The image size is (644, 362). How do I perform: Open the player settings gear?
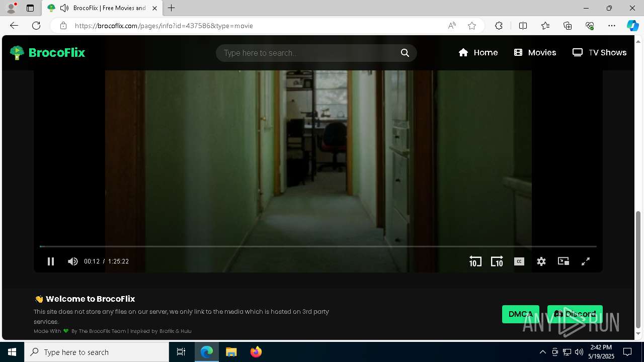[541, 261]
